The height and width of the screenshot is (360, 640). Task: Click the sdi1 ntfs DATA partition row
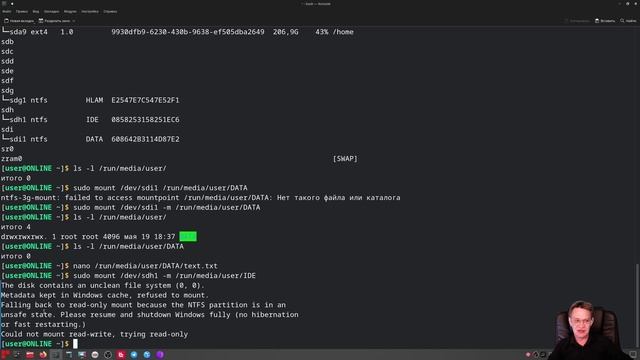coord(90,139)
